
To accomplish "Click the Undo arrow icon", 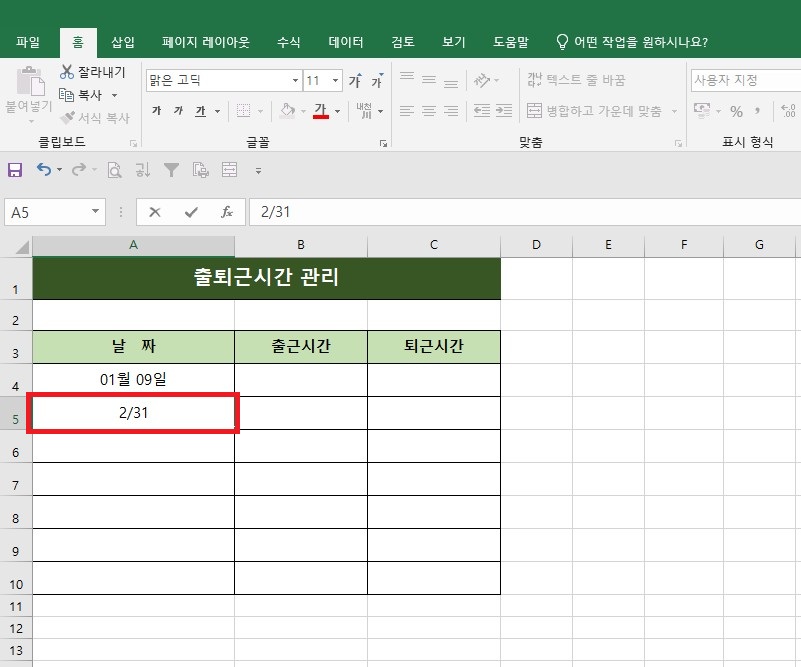I will 44,170.
